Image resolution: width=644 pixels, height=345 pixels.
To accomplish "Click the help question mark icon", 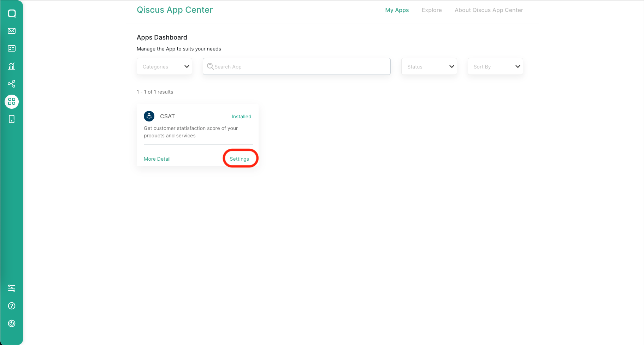I will [12, 306].
